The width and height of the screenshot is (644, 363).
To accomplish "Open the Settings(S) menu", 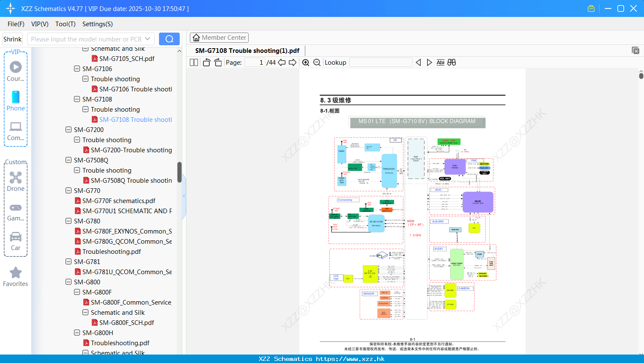I will (x=98, y=24).
